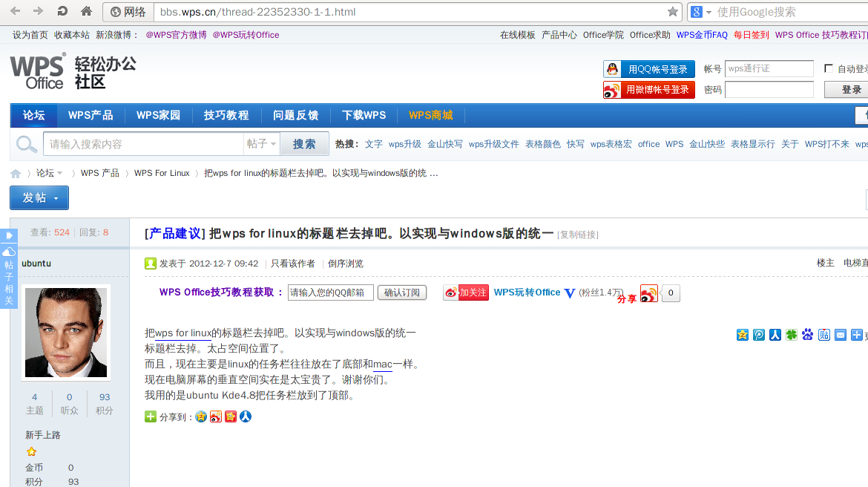This screenshot has height=487, width=868.
Task: Share to QQ Zone under the post
Action: [201, 416]
